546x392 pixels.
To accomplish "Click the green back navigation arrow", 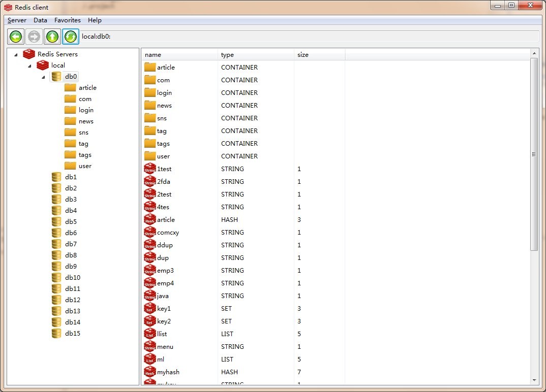I will pos(15,36).
